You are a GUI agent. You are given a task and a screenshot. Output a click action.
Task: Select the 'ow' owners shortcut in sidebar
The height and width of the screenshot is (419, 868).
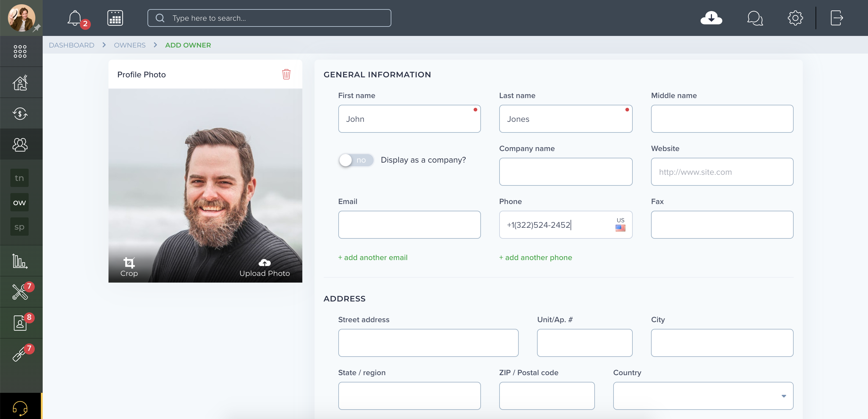tap(19, 202)
